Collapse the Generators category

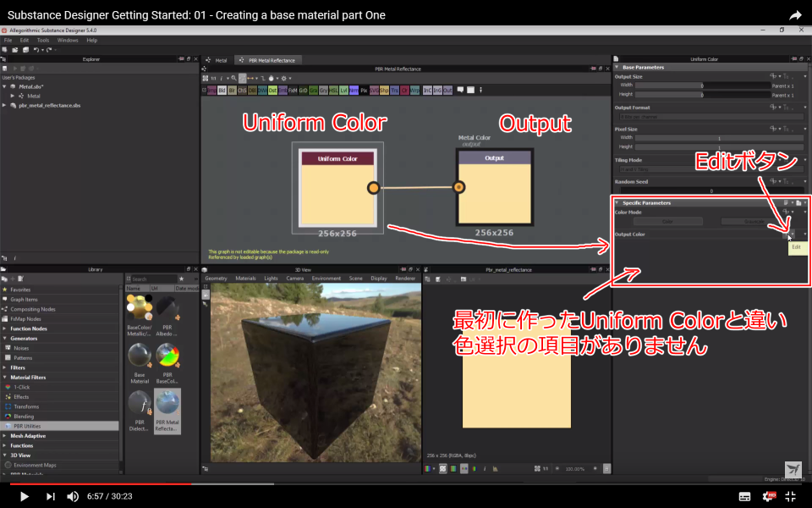[x=5, y=339]
